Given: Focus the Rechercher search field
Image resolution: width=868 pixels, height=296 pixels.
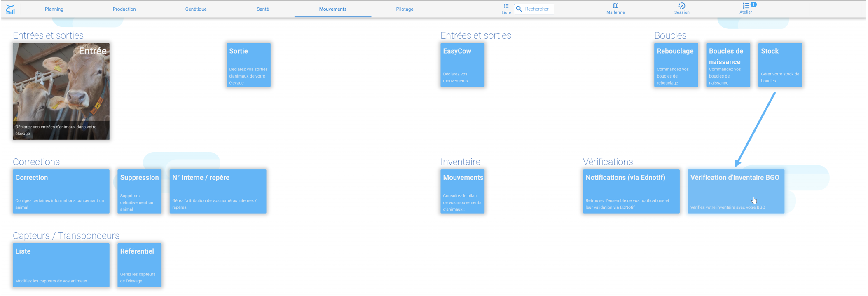Looking at the screenshot, I should [x=534, y=9].
